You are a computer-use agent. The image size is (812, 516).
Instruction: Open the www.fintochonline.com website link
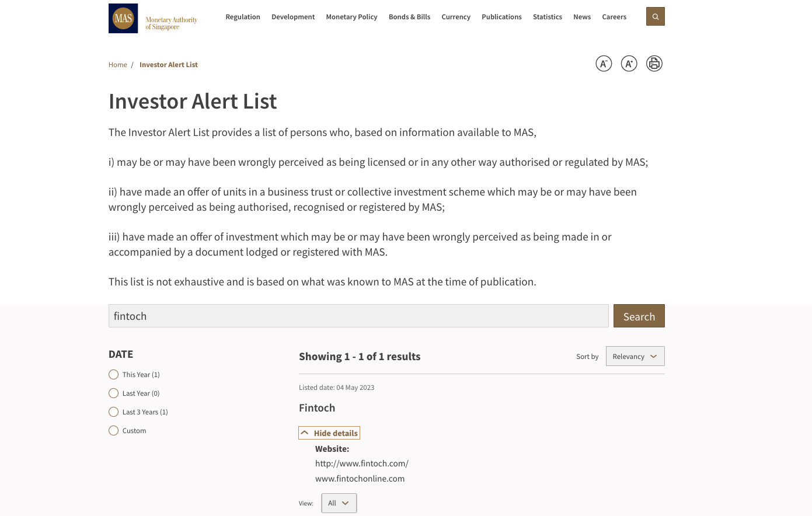point(360,478)
